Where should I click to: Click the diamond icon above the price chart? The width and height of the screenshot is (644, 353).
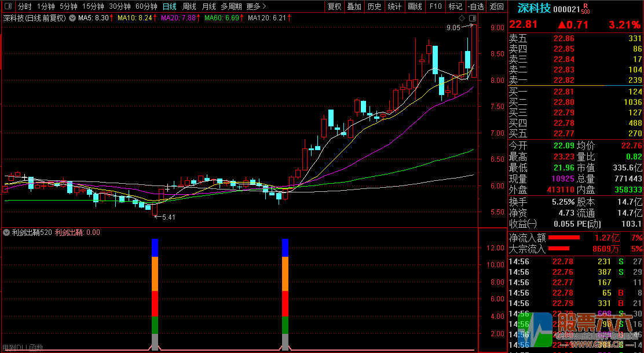(x=461, y=18)
